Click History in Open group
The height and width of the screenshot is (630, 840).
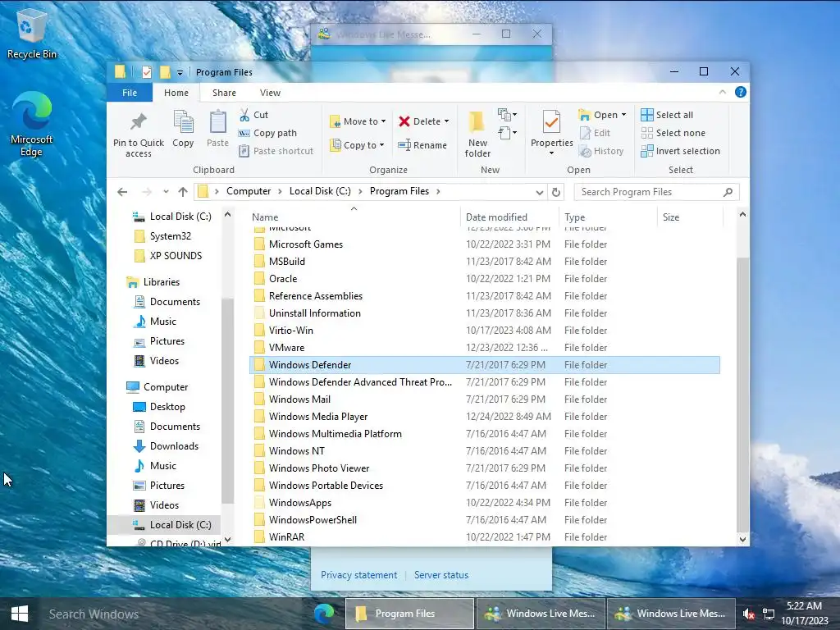point(601,151)
